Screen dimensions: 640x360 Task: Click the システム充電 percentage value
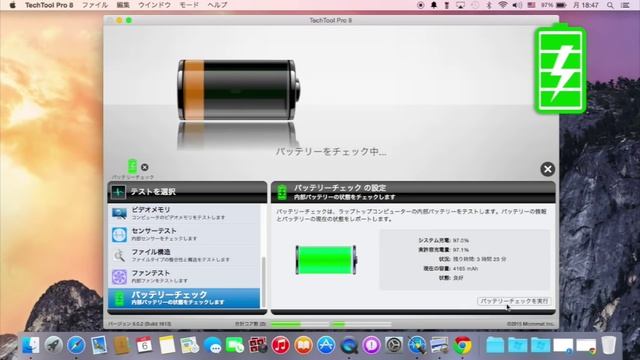coord(460,240)
